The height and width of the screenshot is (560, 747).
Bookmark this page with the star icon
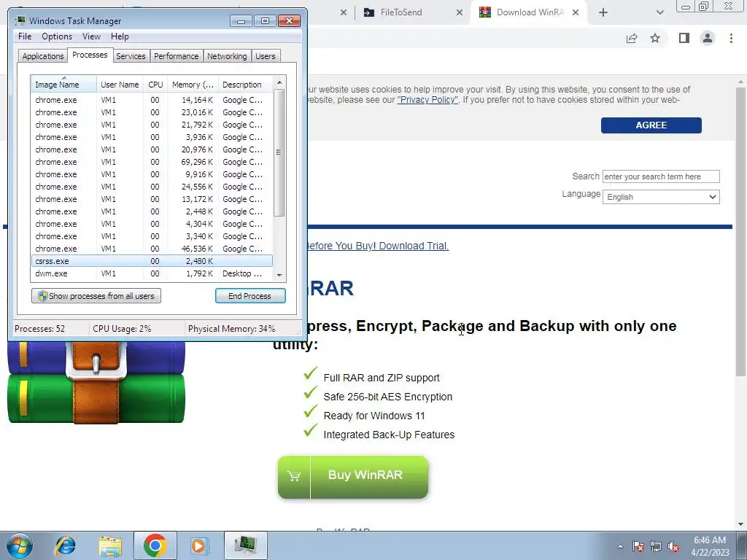(655, 38)
